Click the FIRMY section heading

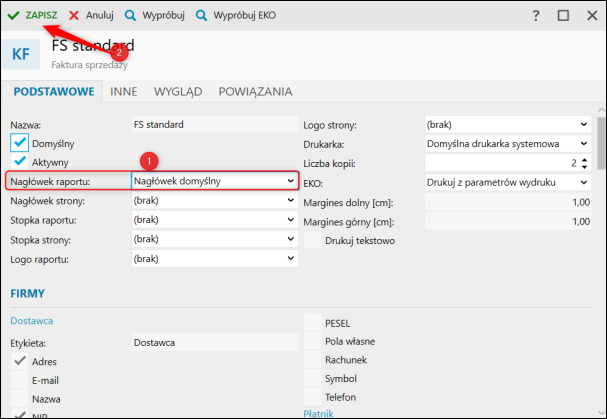pos(27,294)
